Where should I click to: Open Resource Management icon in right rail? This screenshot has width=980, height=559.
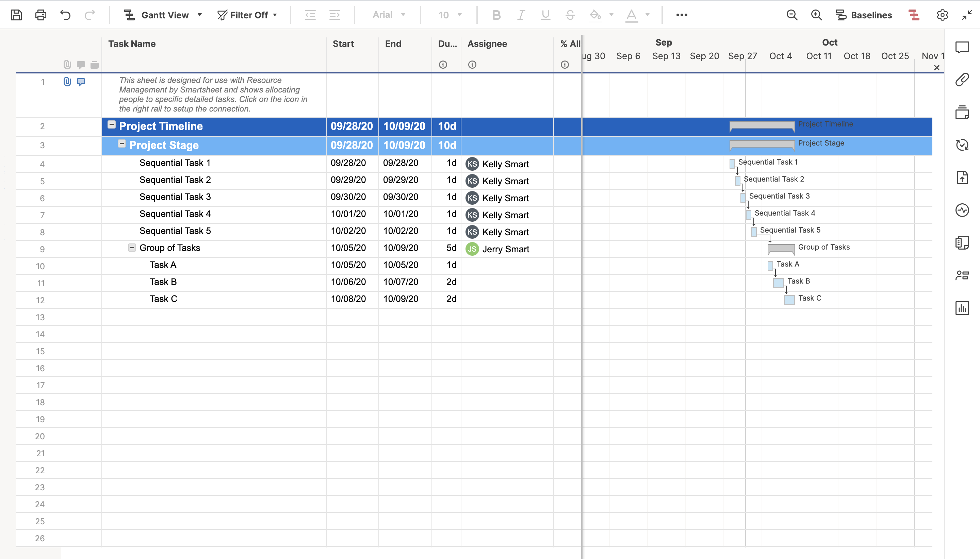click(962, 275)
